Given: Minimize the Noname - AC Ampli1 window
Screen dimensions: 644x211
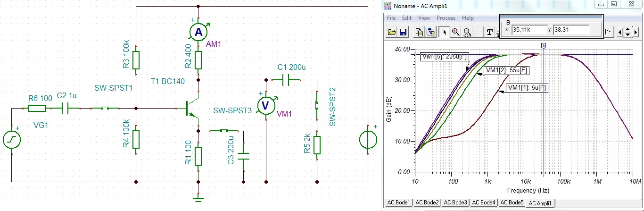Looking at the screenshot, I should [601, 4].
